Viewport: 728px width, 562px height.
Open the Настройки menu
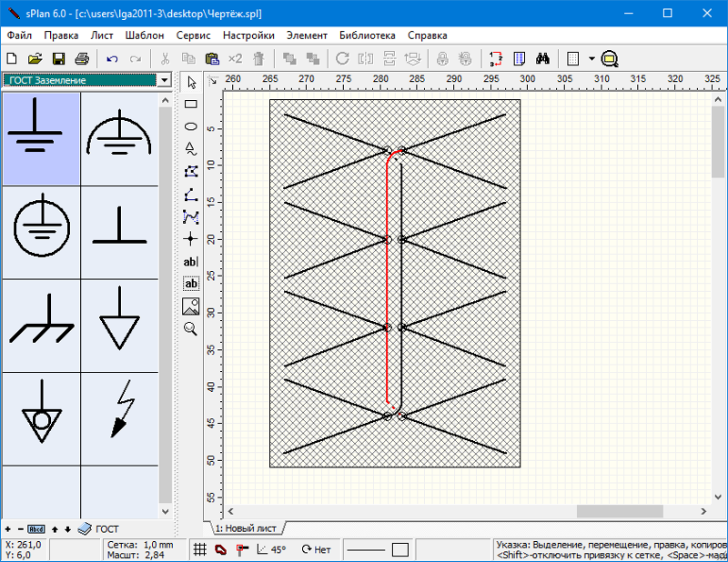248,35
